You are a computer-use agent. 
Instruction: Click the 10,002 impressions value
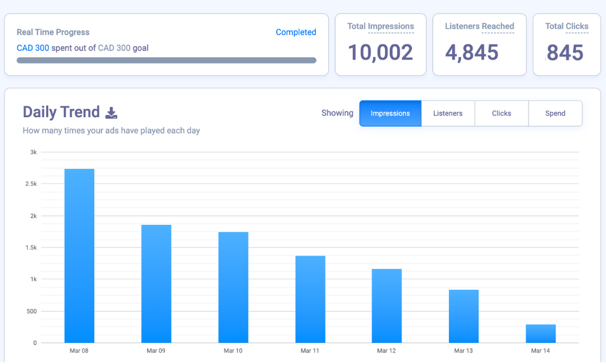[380, 53]
